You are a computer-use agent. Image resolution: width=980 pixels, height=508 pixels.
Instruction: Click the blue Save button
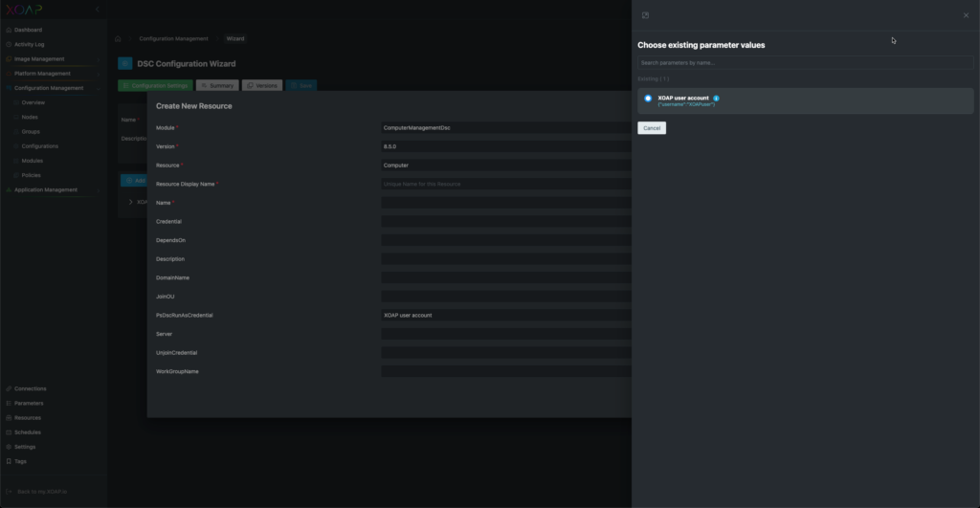coord(301,85)
